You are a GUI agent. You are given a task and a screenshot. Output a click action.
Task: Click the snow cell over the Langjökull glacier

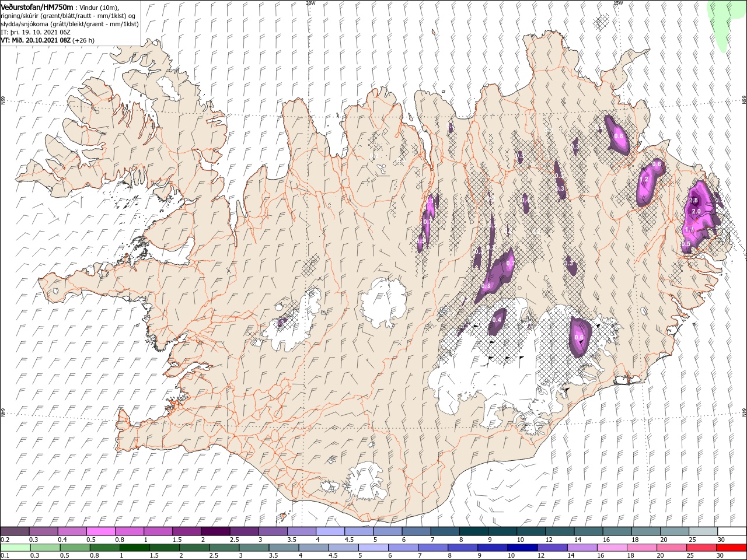coord(281,322)
